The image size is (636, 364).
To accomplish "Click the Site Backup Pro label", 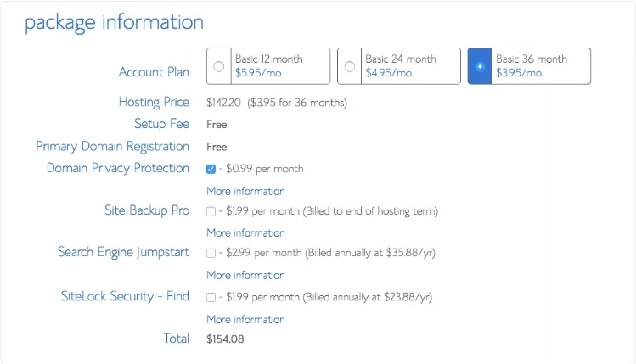I will 147,210.
